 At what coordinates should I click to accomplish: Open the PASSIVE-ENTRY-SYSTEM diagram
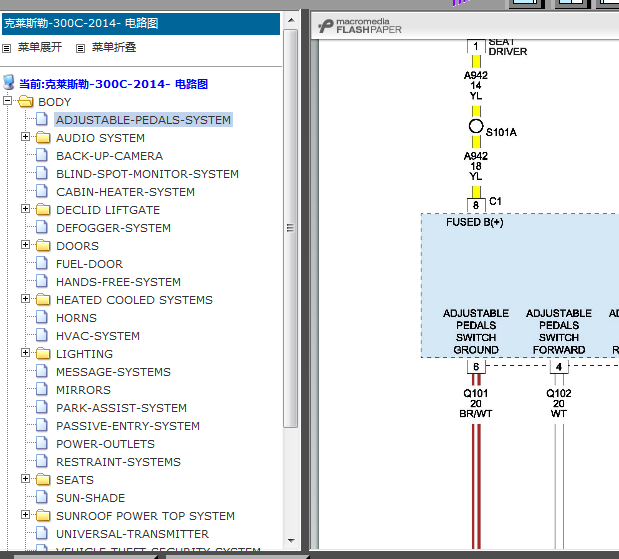[128, 426]
